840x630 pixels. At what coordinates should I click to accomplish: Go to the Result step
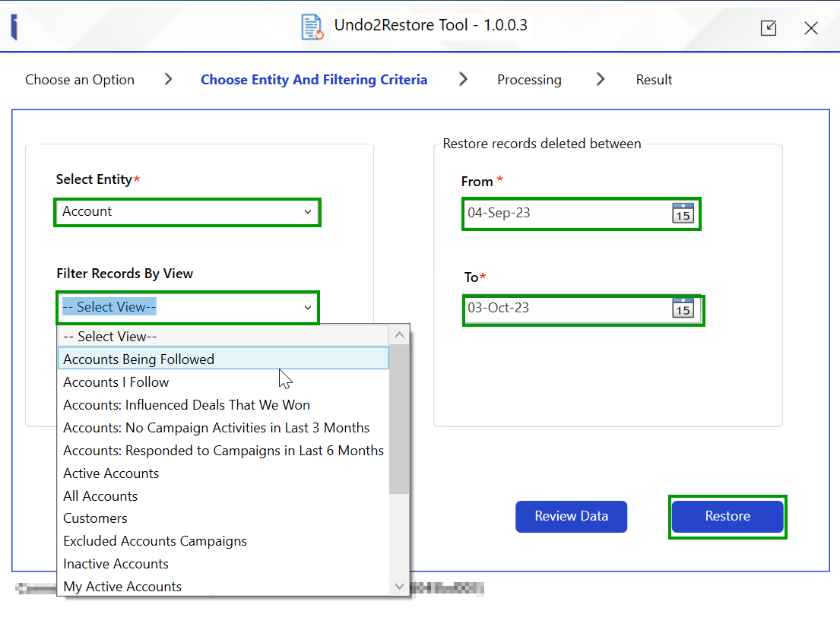(654, 80)
